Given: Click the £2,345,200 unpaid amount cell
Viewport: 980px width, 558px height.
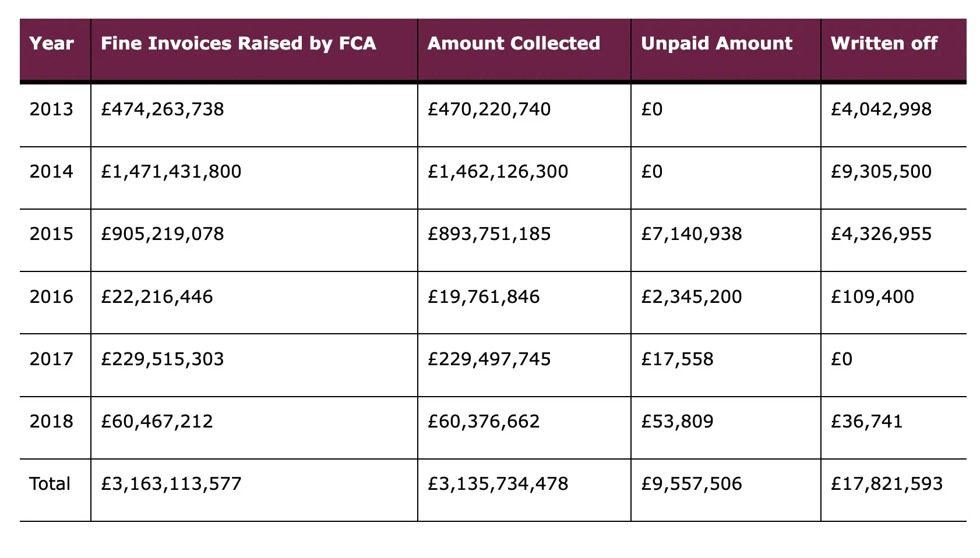Looking at the screenshot, I should [691, 297].
